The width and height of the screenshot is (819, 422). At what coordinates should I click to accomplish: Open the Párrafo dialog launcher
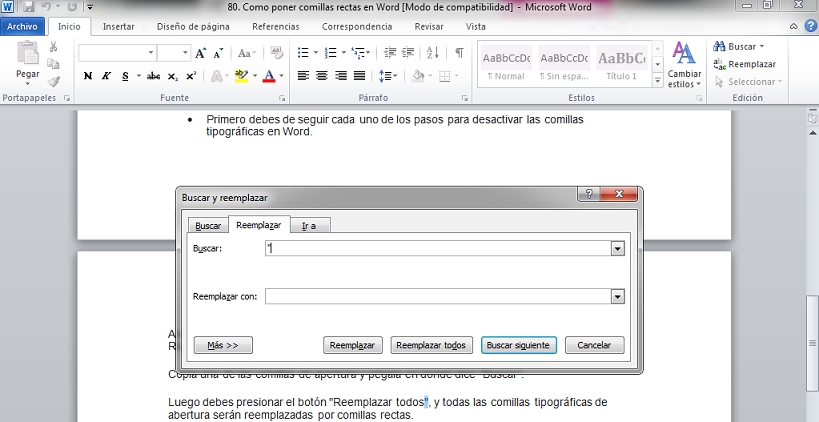click(464, 98)
